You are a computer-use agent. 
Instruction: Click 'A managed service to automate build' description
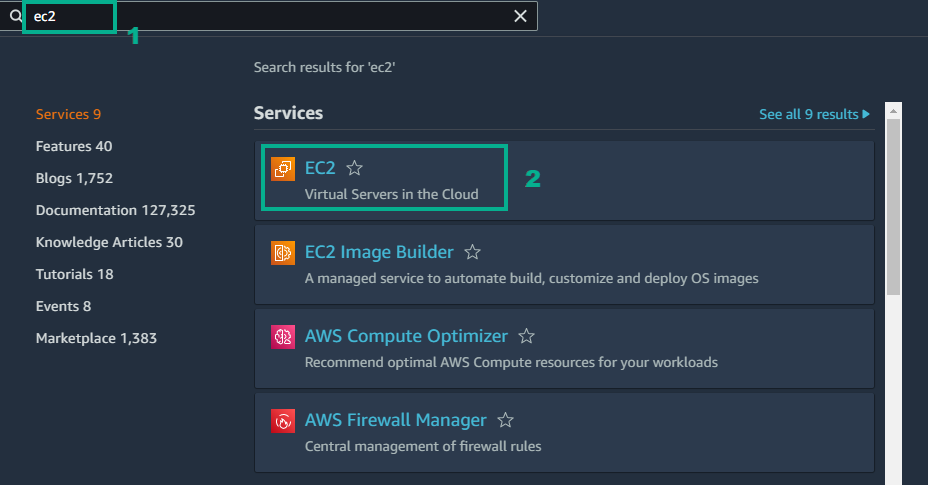click(531, 278)
